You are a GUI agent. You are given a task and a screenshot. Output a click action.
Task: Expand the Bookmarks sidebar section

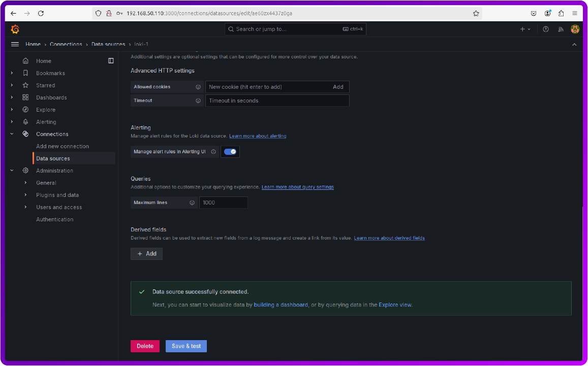click(12, 73)
